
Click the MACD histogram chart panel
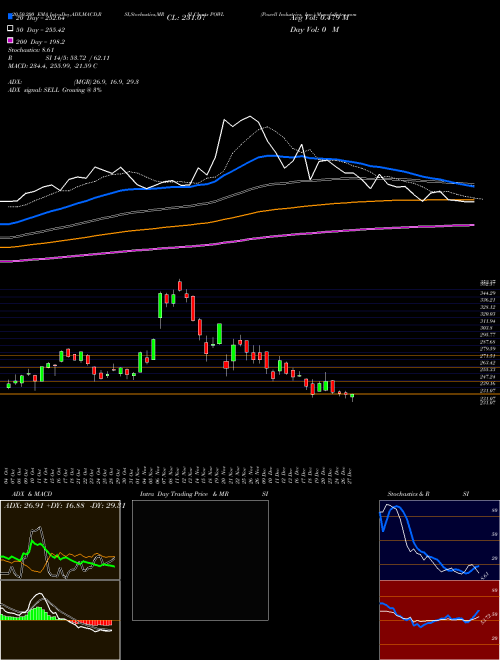(60, 620)
